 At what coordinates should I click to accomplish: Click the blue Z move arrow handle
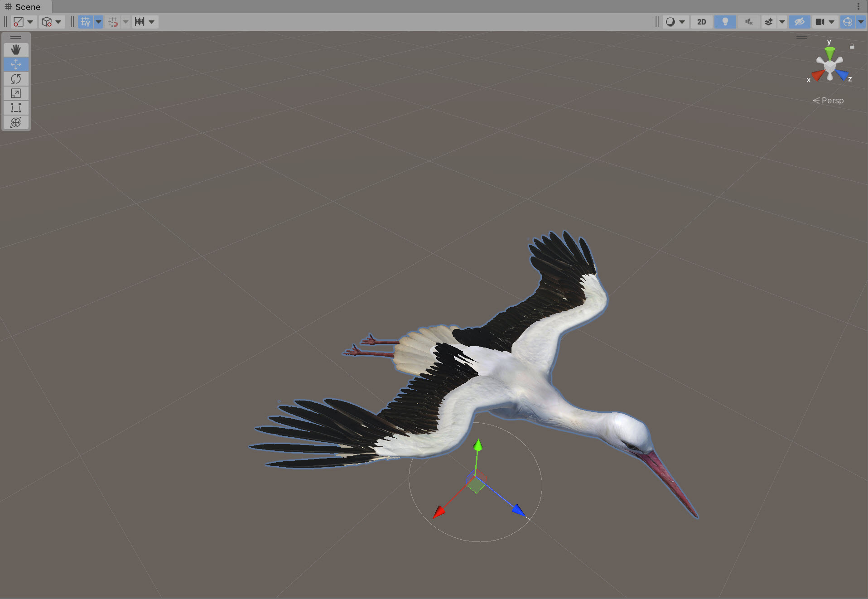[519, 511]
